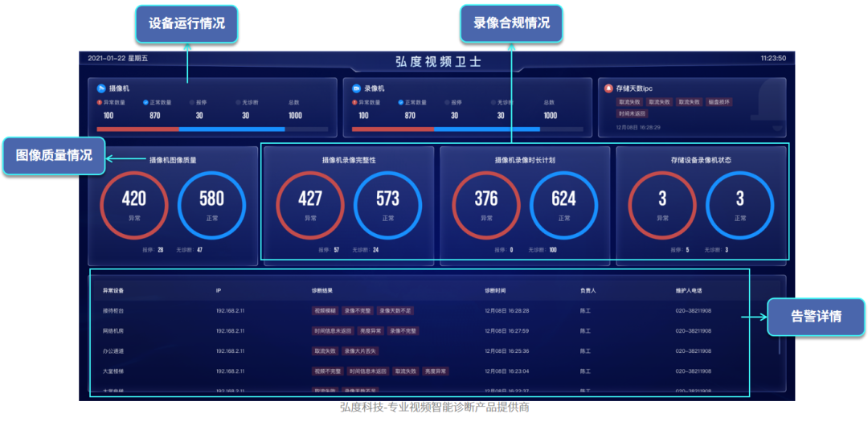Click the date 2021-01-22 星期五
Image resolution: width=868 pixels, height=422 pixels.
(118, 58)
